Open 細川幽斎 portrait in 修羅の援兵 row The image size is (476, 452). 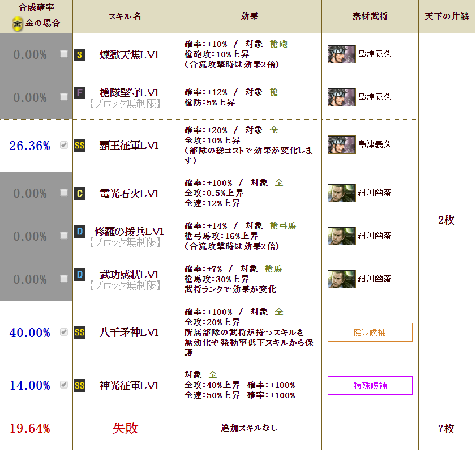click(341, 236)
